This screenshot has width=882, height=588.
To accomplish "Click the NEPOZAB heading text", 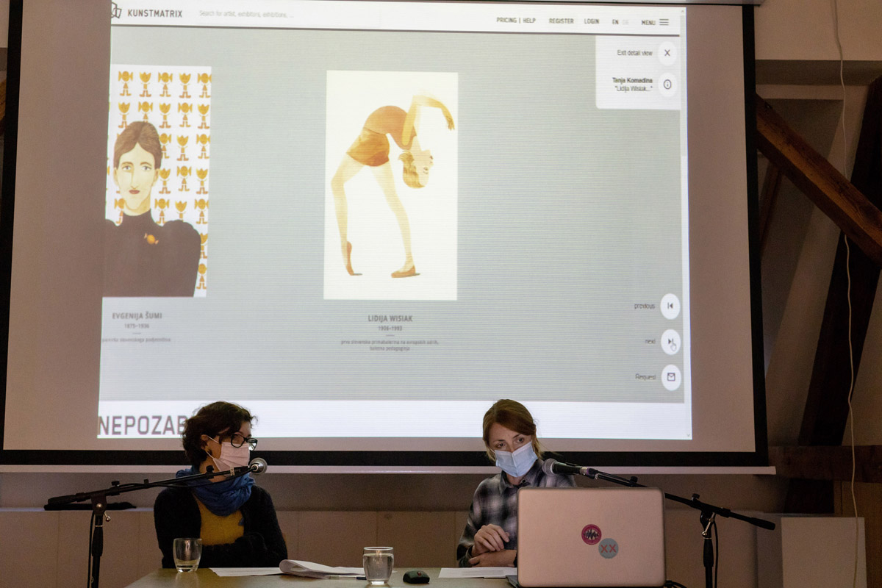I will [143, 425].
